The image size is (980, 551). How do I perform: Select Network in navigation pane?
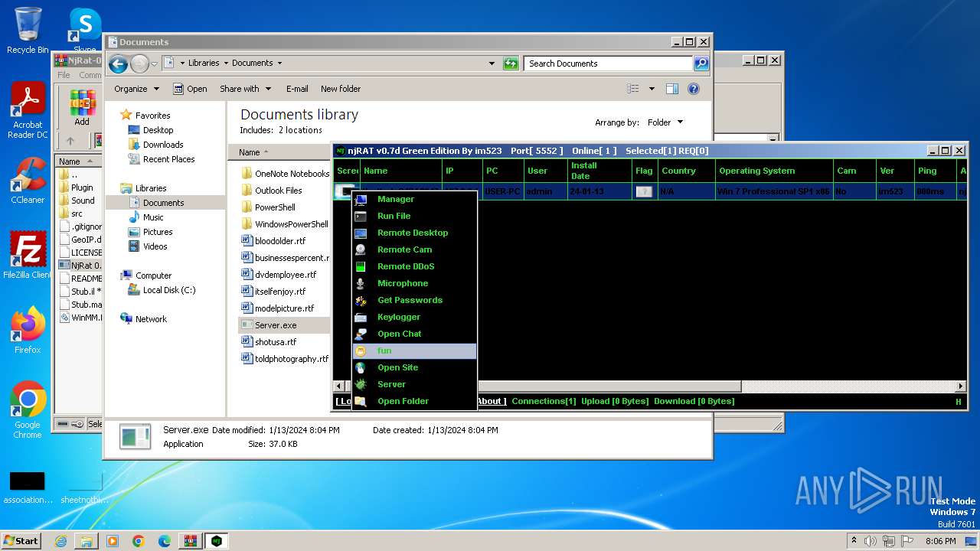click(x=151, y=319)
